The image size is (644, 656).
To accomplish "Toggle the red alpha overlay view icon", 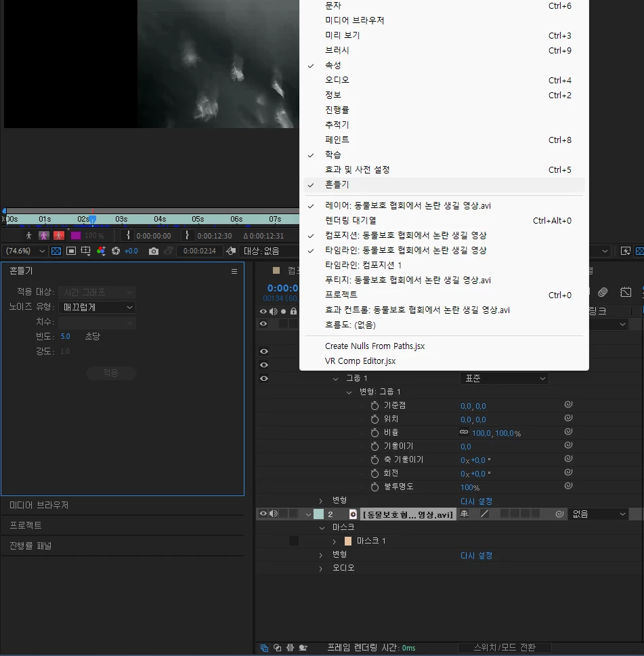I will [59, 236].
